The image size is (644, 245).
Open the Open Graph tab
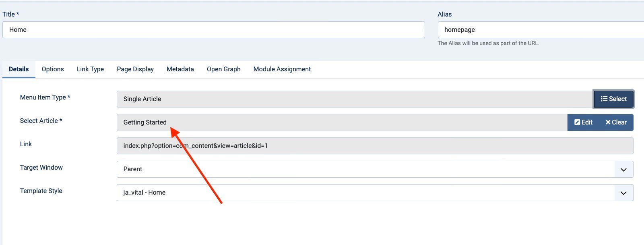pyautogui.click(x=224, y=69)
